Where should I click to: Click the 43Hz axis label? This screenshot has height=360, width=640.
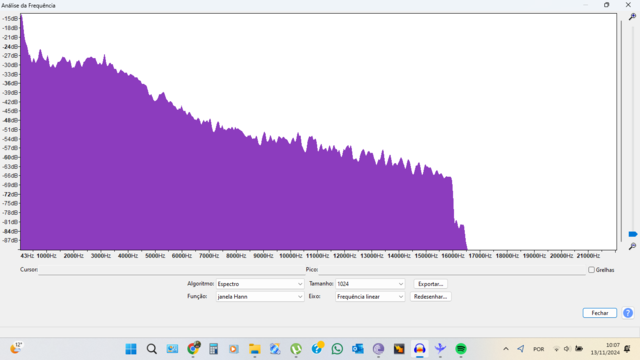click(27, 256)
